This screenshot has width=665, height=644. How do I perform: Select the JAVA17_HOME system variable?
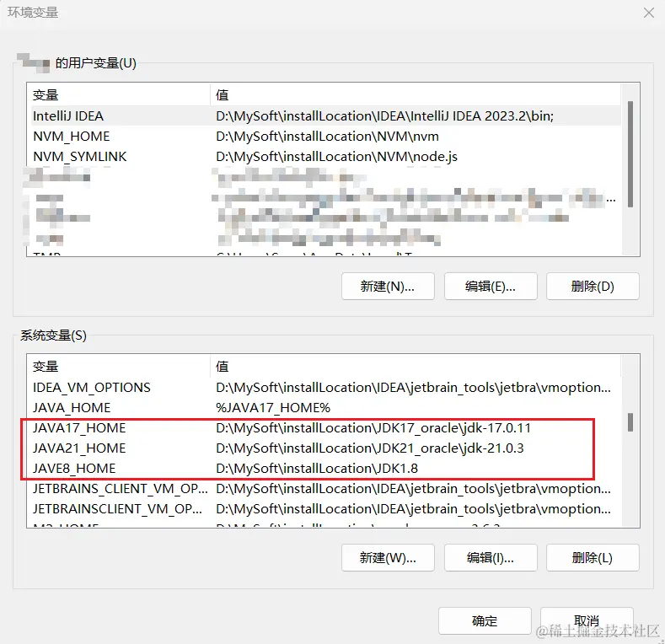coord(79,428)
